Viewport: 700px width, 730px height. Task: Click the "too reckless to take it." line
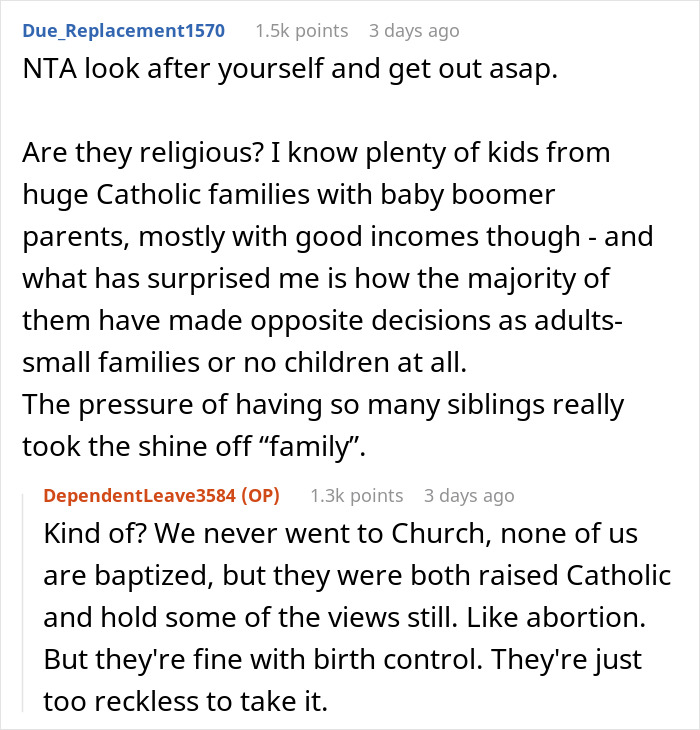point(185,703)
